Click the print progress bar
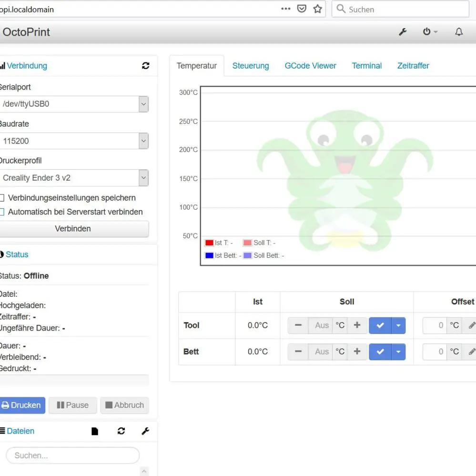The width and height of the screenshot is (476, 476). (x=74, y=381)
